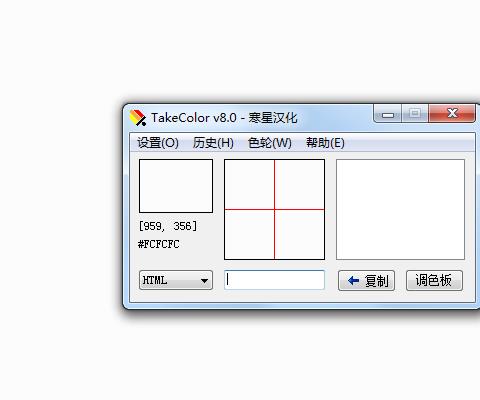
Task: Click the TakeColor app icon in title bar
Action: pos(138,118)
